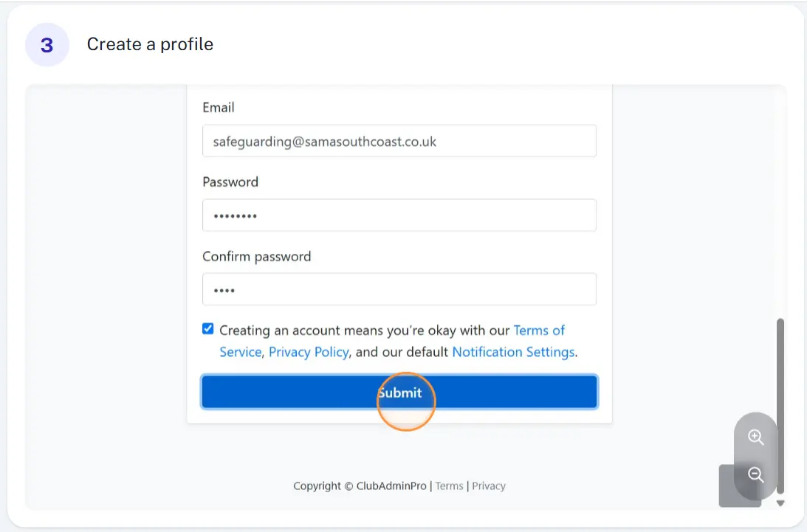
Task: Focus the Password input field
Action: click(x=399, y=215)
